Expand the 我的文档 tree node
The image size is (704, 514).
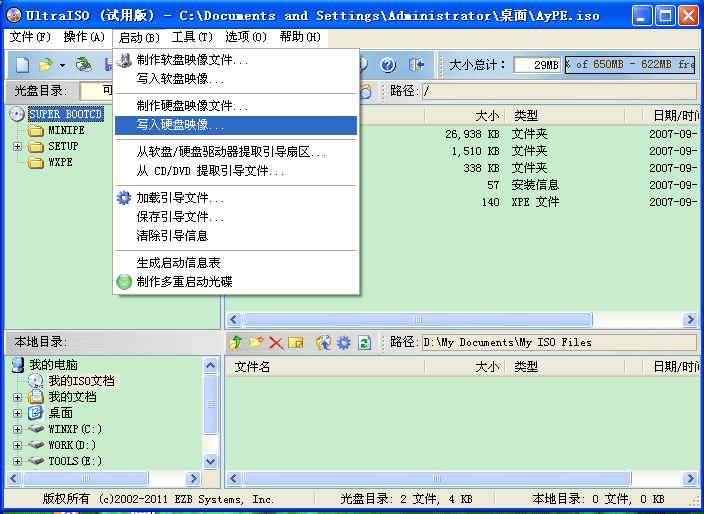coord(18,397)
